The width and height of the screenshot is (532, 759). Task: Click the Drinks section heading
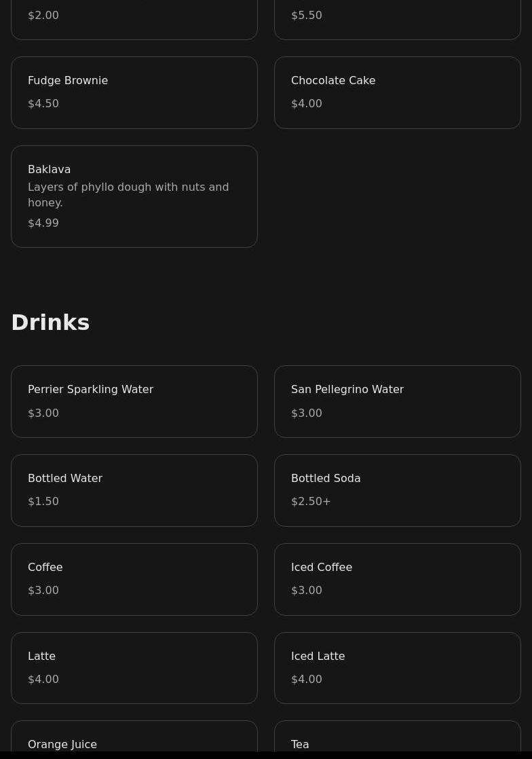click(x=50, y=322)
